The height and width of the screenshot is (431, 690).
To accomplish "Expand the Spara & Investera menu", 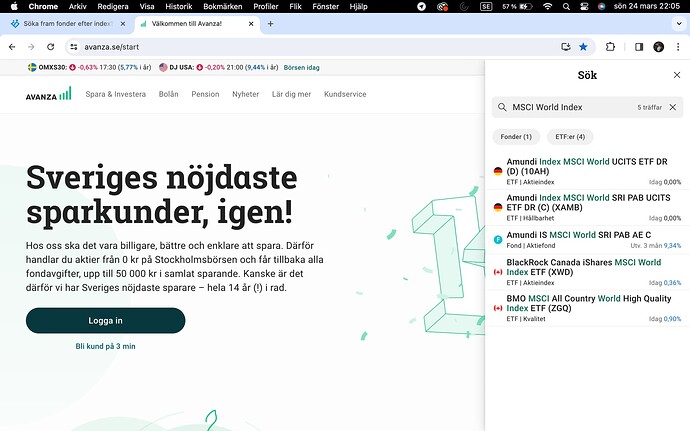I will coord(116,94).
